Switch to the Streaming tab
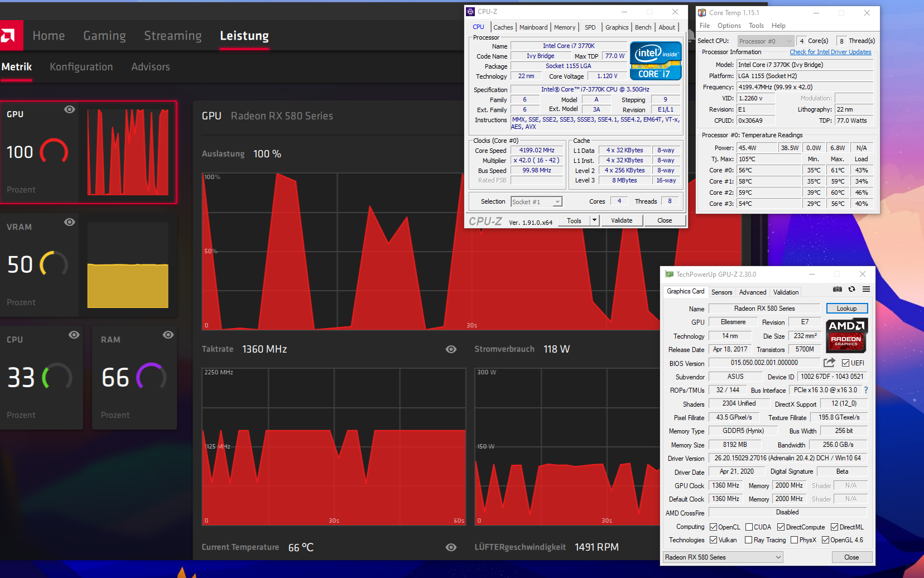Viewport: 924px width, 578px height. pos(173,36)
